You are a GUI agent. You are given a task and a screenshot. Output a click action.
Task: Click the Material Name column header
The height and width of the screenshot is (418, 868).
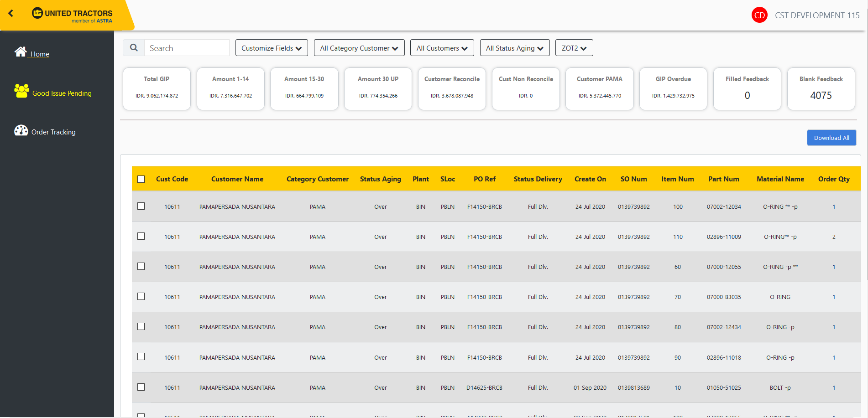click(x=780, y=179)
